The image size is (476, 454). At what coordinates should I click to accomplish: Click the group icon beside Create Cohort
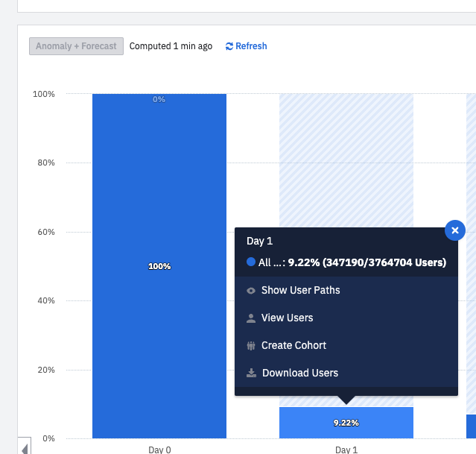click(251, 346)
